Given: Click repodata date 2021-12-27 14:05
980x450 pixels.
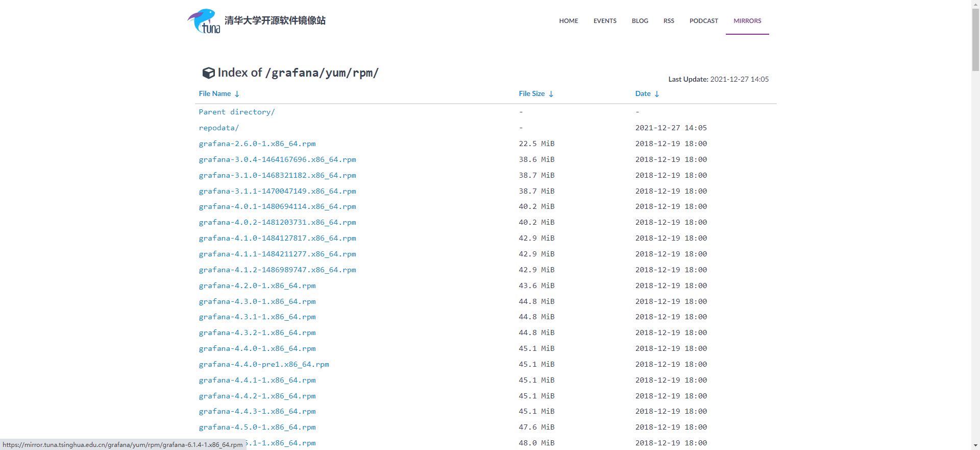Looking at the screenshot, I should 671,128.
